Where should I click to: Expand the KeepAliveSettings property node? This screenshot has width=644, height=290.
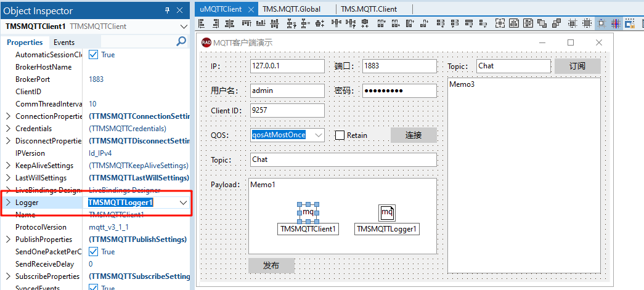[x=8, y=165]
